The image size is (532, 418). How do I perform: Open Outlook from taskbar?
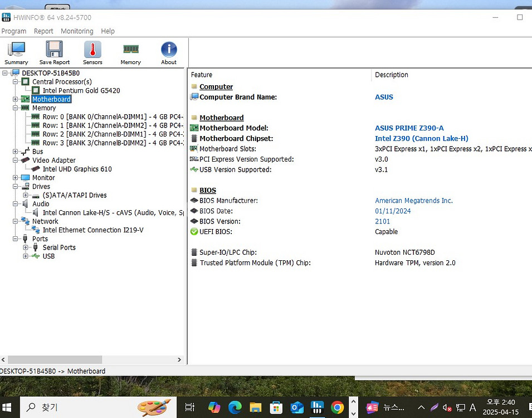tap(297, 407)
